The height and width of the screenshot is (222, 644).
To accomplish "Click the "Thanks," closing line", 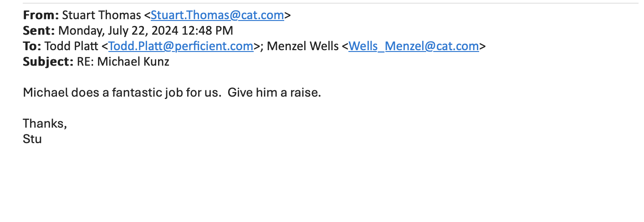I will (x=45, y=124).
